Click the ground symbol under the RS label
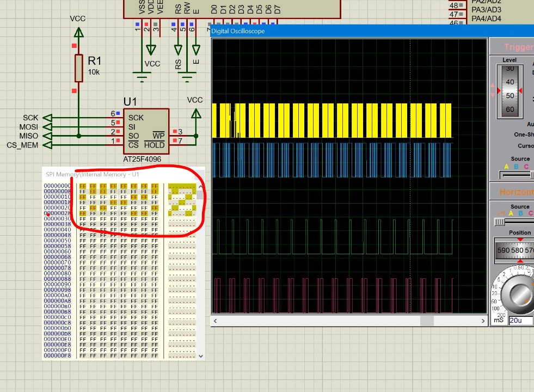This screenshot has width=534, height=392. tap(187, 77)
